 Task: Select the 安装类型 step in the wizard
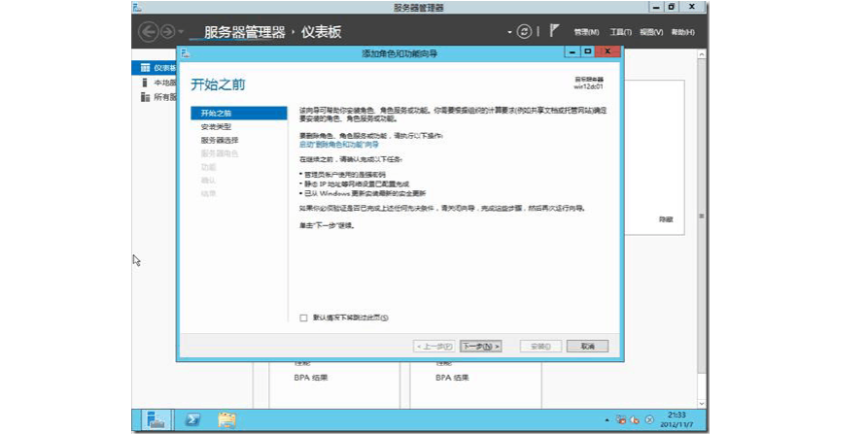pos(216,127)
